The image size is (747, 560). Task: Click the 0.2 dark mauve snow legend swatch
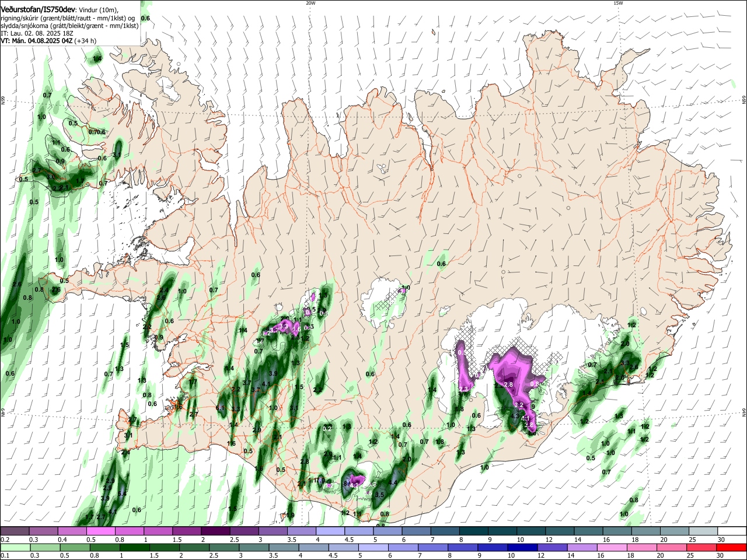[x=15, y=531]
